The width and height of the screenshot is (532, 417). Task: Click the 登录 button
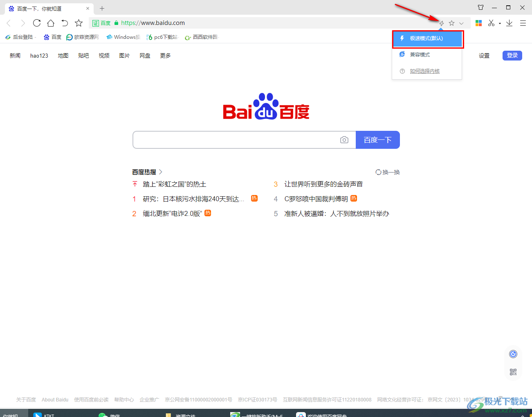click(512, 56)
